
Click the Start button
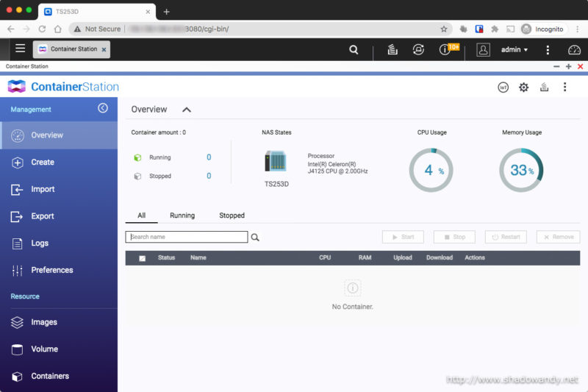click(403, 237)
